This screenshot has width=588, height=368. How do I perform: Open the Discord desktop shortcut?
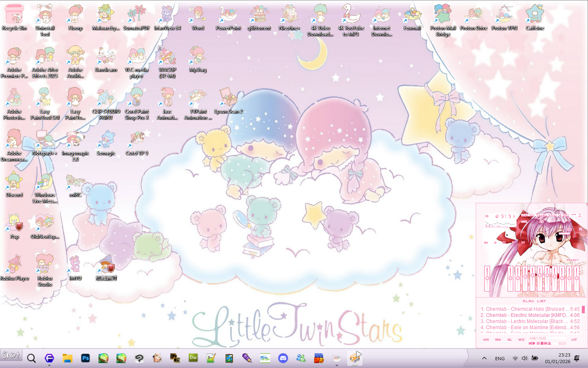[x=14, y=185]
